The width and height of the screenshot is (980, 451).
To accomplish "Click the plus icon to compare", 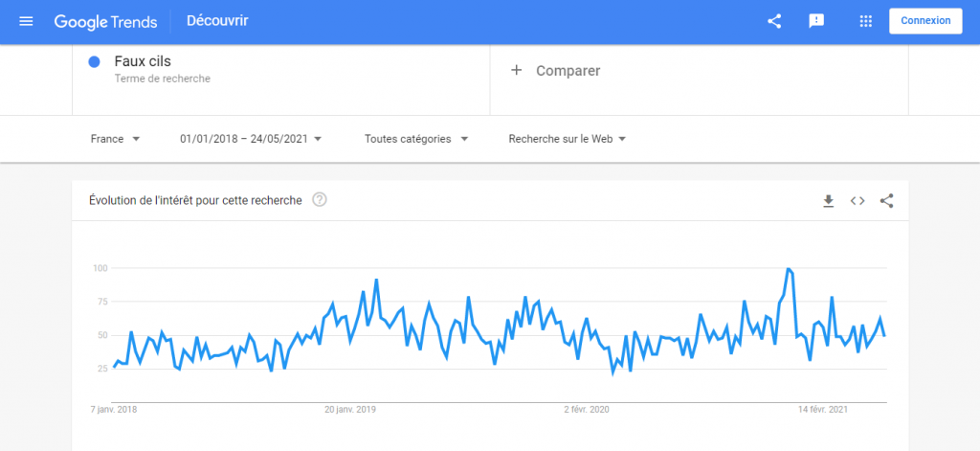I will [517, 71].
